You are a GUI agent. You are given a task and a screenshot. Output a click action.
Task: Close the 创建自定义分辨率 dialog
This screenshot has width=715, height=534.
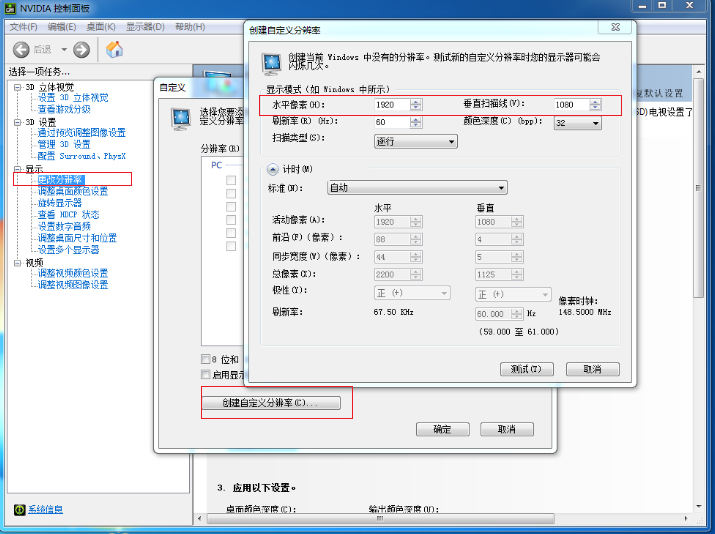[615, 27]
